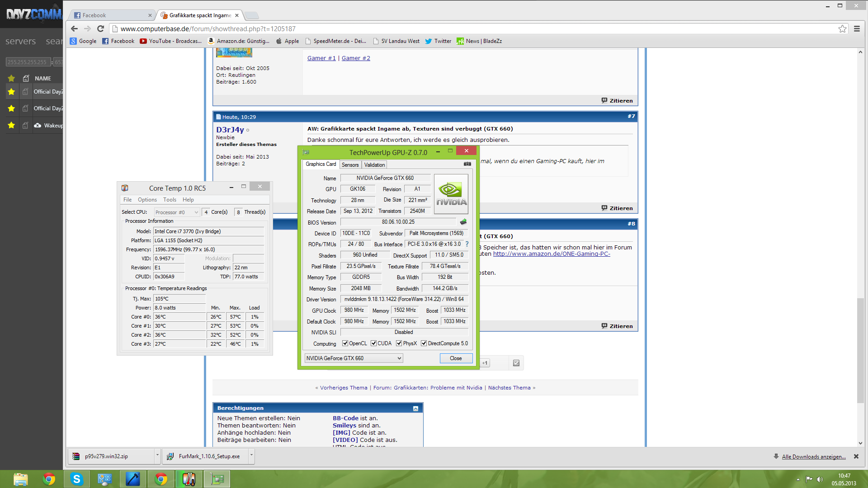Toggle the OpenCL checkbox
The height and width of the screenshot is (488, 868).
(x=345, y=343)
